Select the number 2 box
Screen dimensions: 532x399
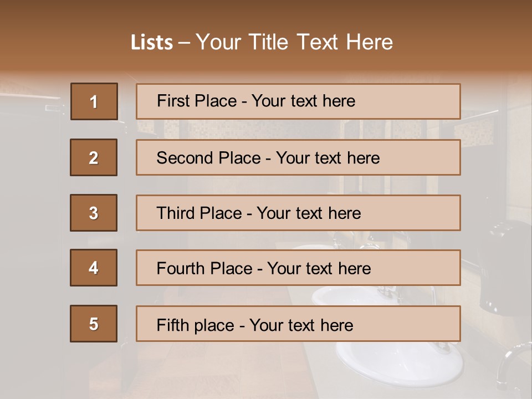pos(94,157)
